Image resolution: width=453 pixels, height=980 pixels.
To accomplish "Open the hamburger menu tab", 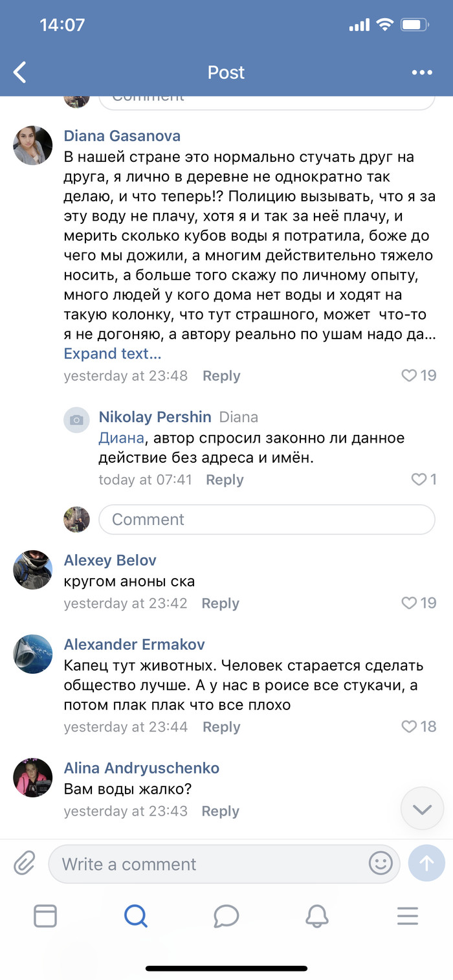I will tap(408, 916).
